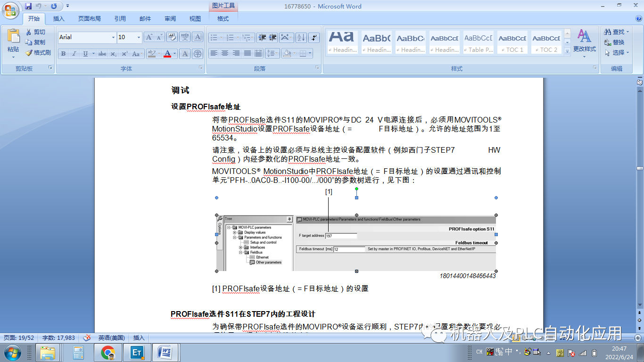Toggle subscript formatting
The width and height of the screenshot is (644, 362).
[x=113, y=53]
